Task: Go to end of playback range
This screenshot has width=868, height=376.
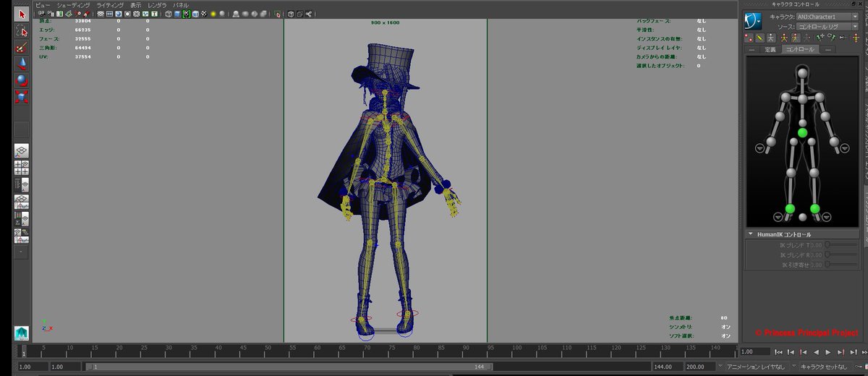Action: click(864, 352)
